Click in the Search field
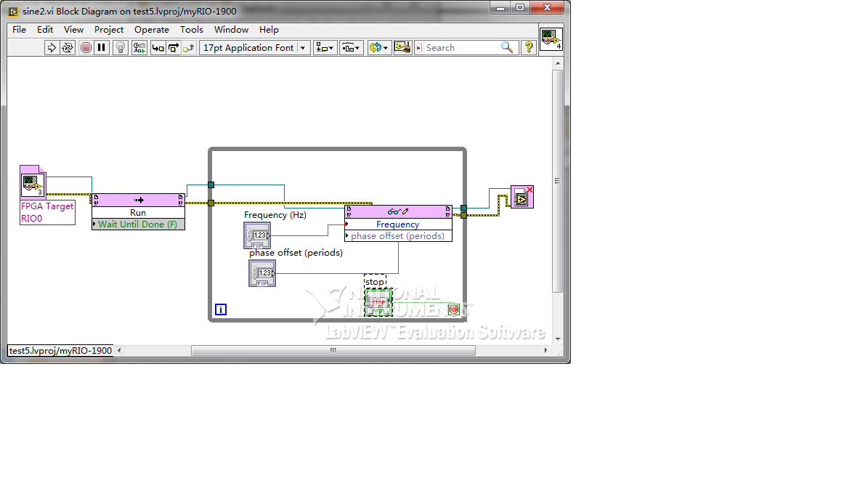The image size is (868, 494). pyautogui.click(x=462, y=48)
